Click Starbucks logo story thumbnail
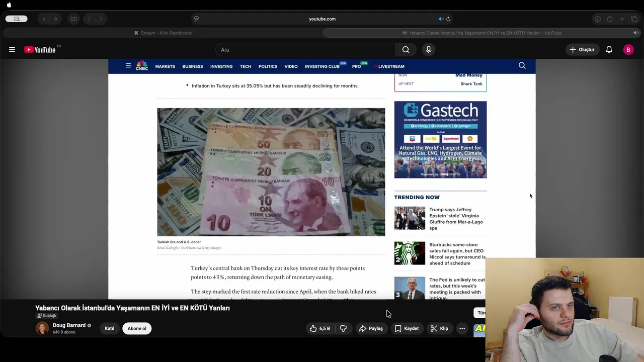The height and width of the screenshot is (362, 644). point(410,253)
